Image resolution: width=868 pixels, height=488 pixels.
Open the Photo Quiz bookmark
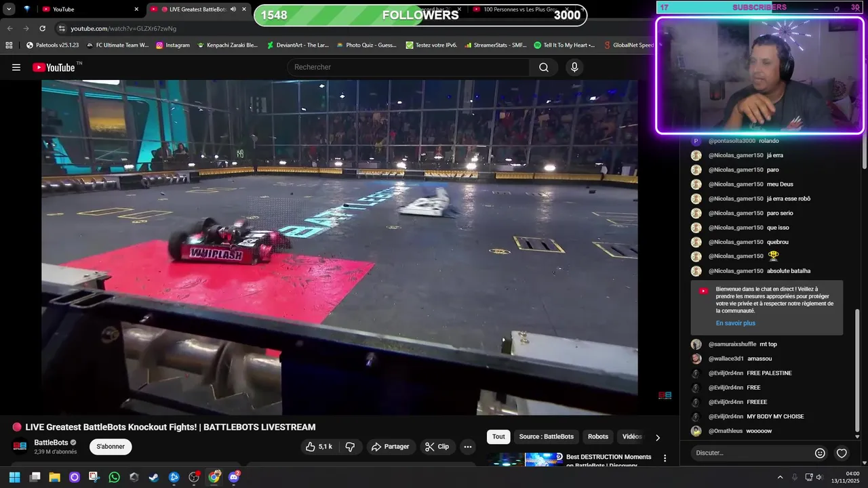(x=366, y=45)
